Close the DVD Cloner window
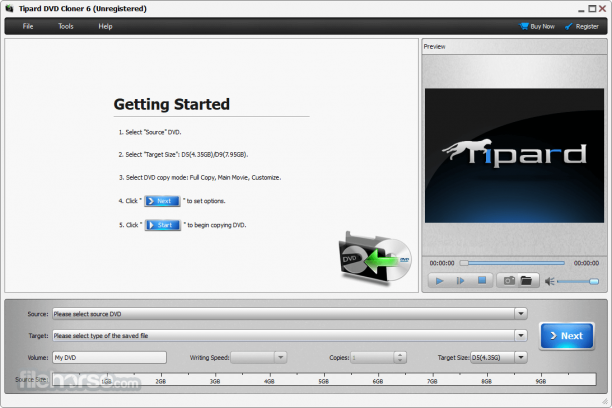The image size is (612, 408). point(603,9)
